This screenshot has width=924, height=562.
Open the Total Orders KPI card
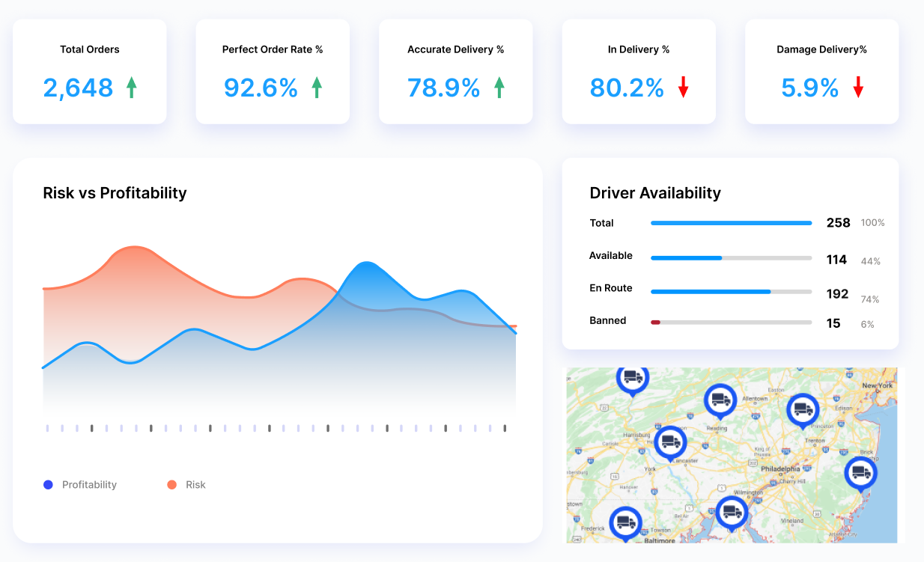coord(89,71)
